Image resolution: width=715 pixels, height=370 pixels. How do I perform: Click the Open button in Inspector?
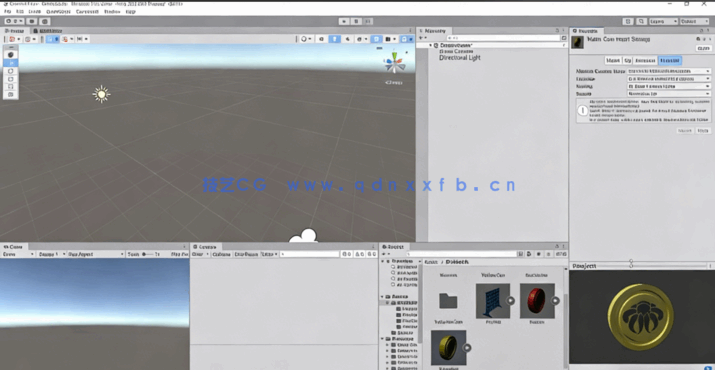703,48
